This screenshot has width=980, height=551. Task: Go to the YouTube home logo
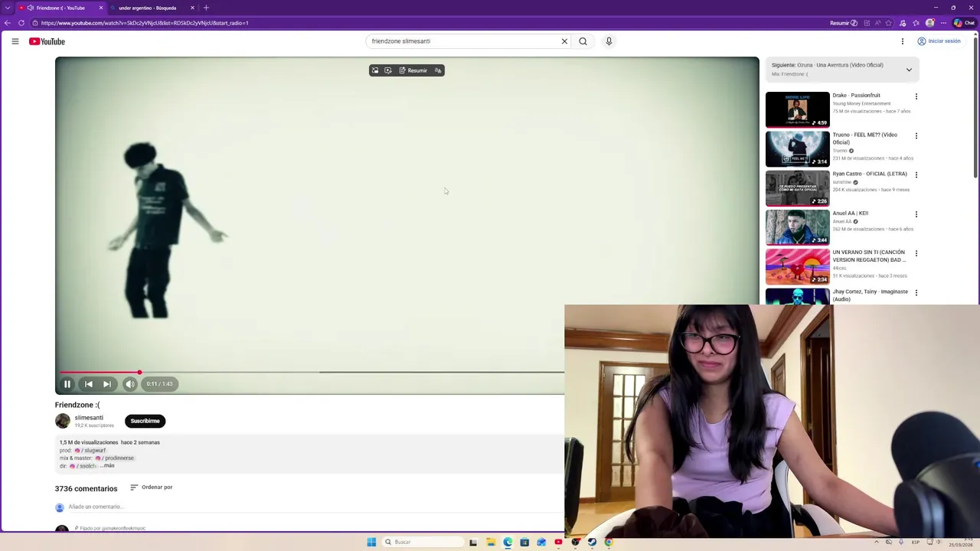pyautogui.click(x=47, y=41)
